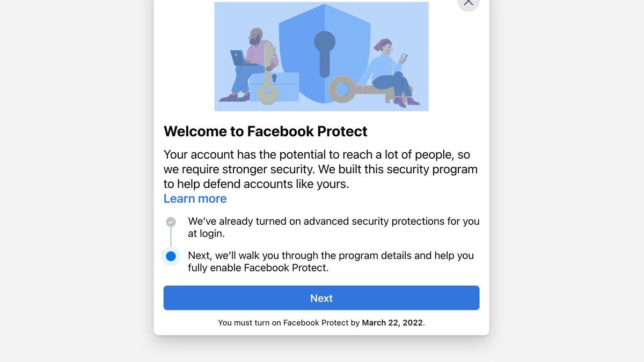Click the "March 22, 2022" deadline date
Image resolution: width=644 pixels, height=362 pixels.
[x=392, y=323]
